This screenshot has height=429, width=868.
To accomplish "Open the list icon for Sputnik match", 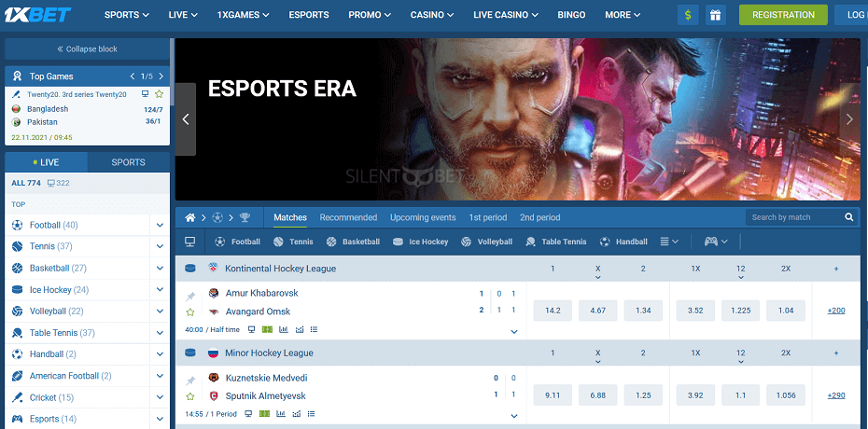I will pos(311,413).
